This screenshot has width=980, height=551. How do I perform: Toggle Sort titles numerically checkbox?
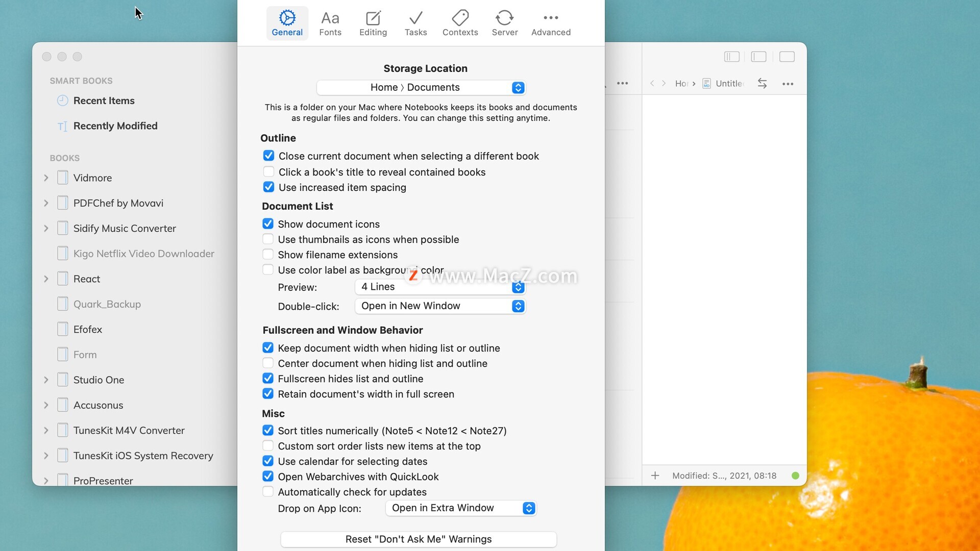click(x=268, y=430)
